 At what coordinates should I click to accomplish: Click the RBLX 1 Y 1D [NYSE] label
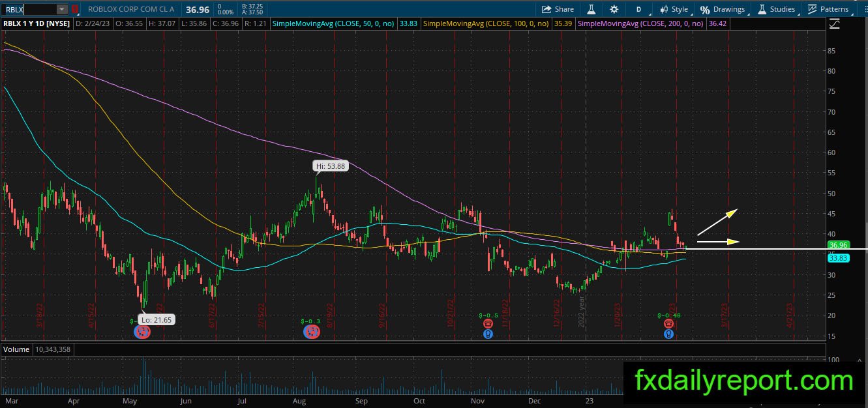(x=37, y=23)
